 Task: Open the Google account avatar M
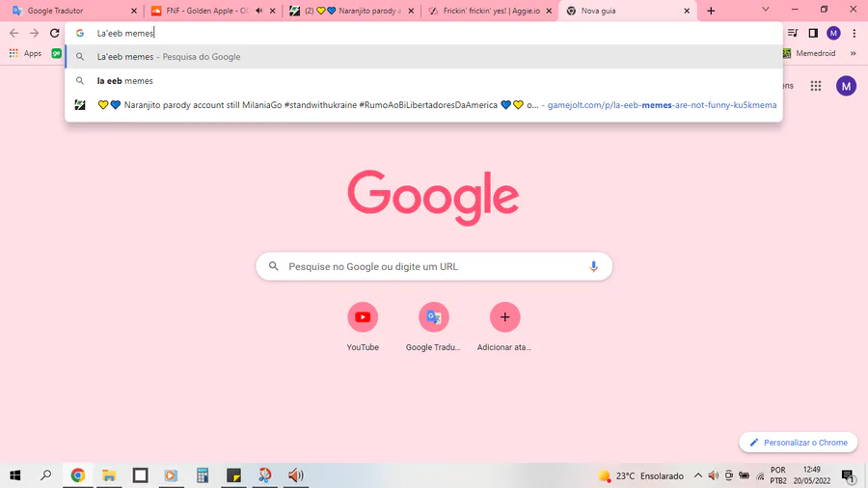tap(846, 86)
